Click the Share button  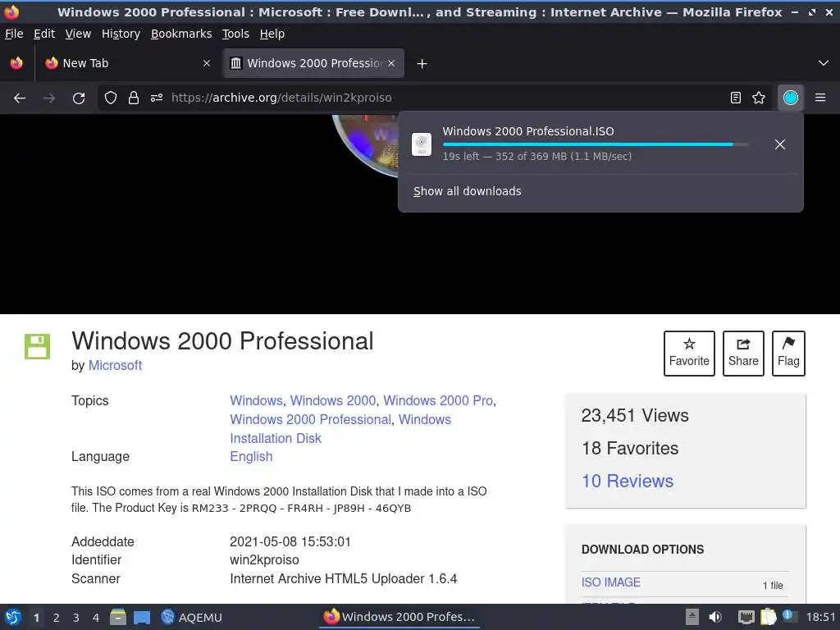pyautogui.click(x=743, y=354)
